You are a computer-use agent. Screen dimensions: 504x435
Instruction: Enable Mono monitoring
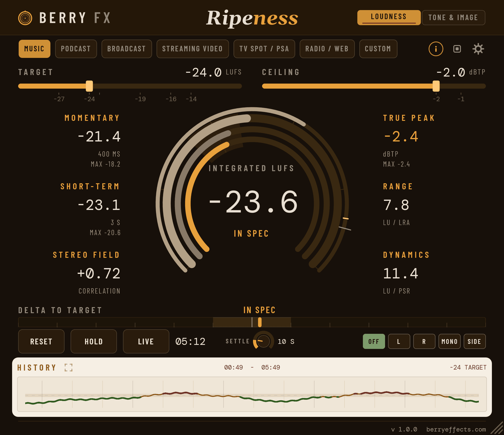click(449, 341)
